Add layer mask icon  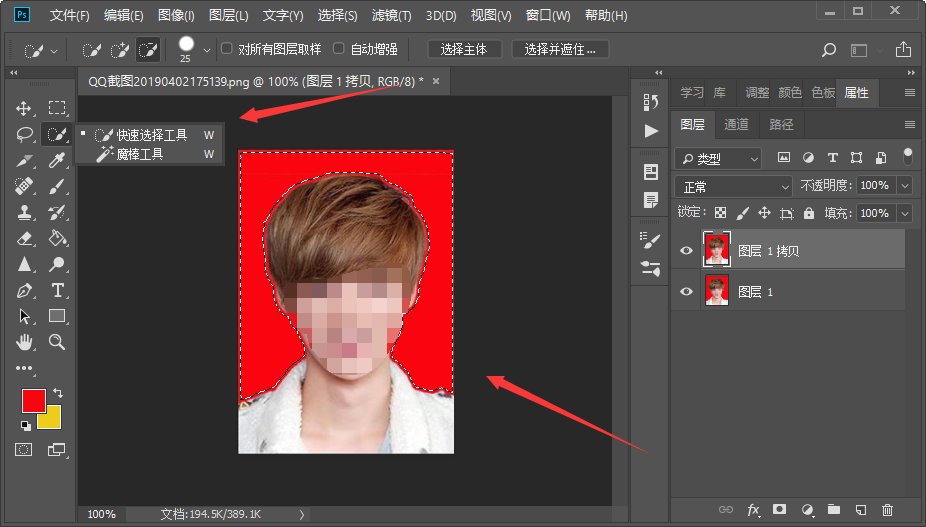click(x=780, y=509)
